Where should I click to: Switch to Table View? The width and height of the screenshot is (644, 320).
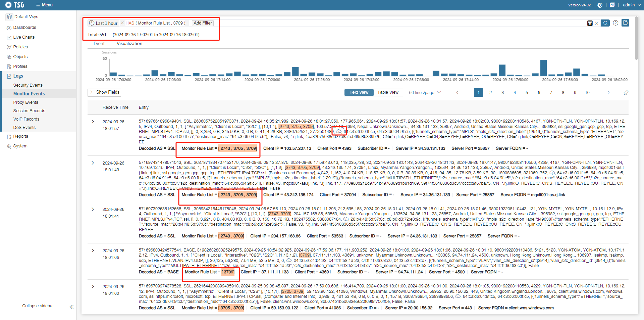[x=388, y=92]
